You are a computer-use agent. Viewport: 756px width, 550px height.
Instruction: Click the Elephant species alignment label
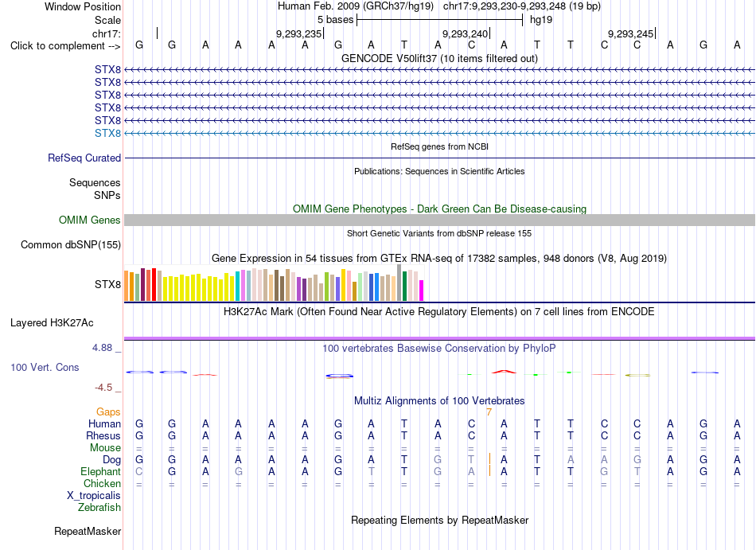pos(101,472)
